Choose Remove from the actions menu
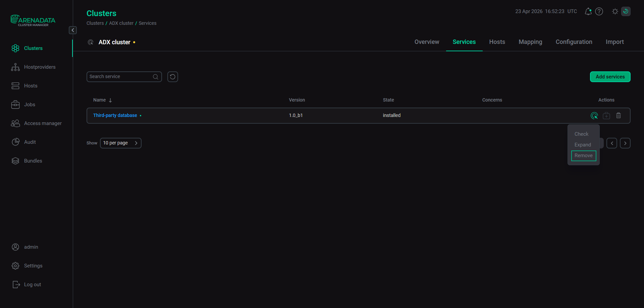Image resolution: width=644 pixels, height=308 pixels. (584, 156)
